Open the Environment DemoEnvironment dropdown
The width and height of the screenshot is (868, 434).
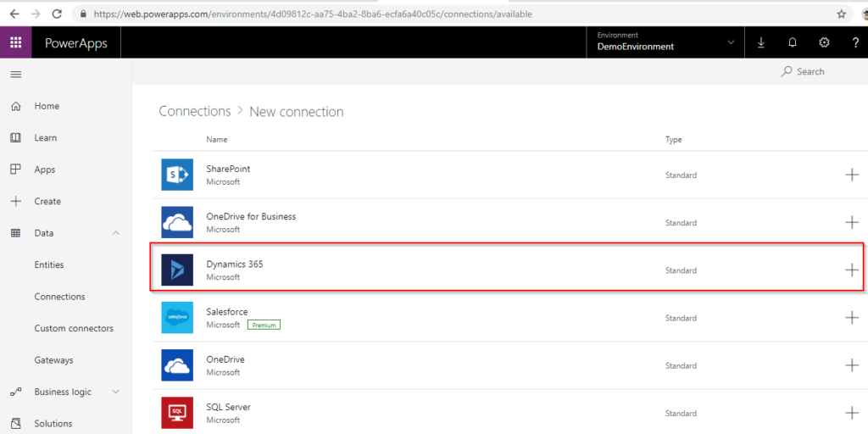point(666,42)
